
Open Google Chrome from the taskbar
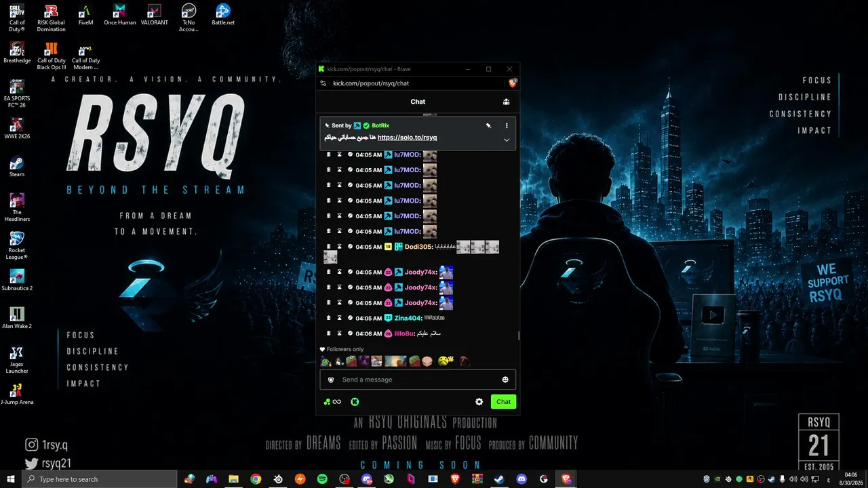tap(256, 479)
